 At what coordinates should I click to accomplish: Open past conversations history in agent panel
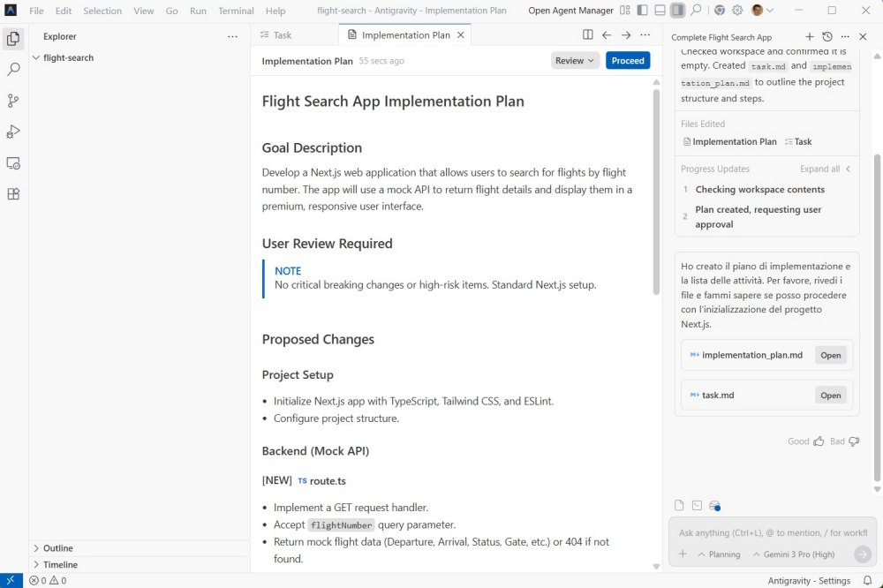[x=826, y=37]
